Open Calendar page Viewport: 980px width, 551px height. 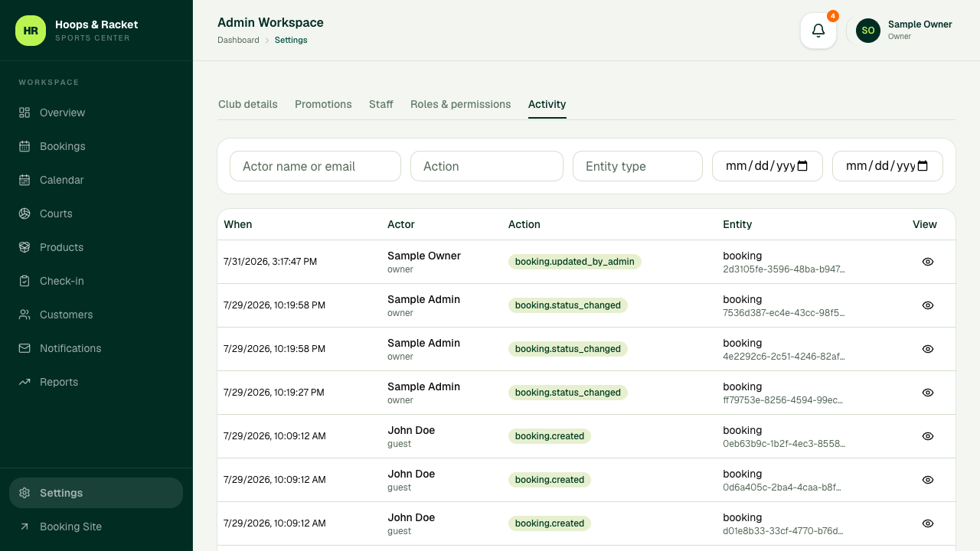coord(96,180)
